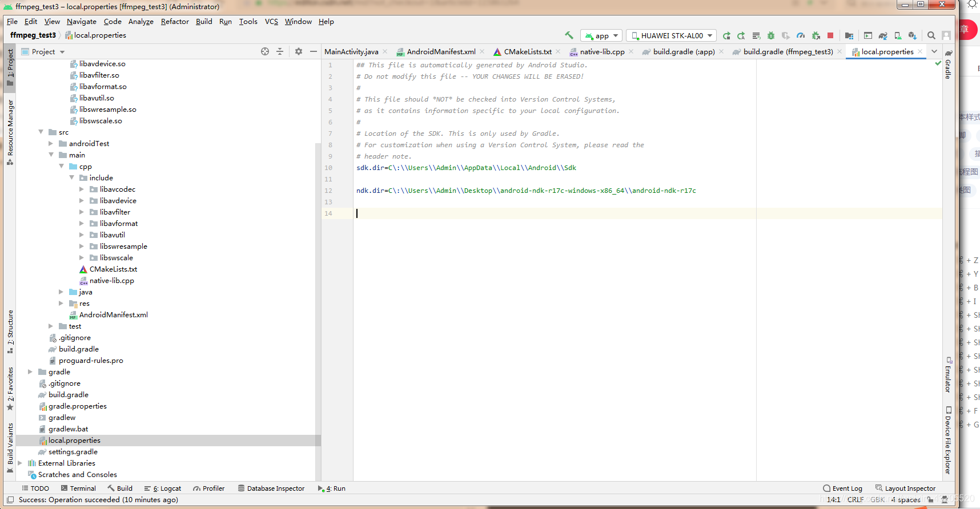
Task: Select libavformat.so in project tree
Action: tap(103, 86)
